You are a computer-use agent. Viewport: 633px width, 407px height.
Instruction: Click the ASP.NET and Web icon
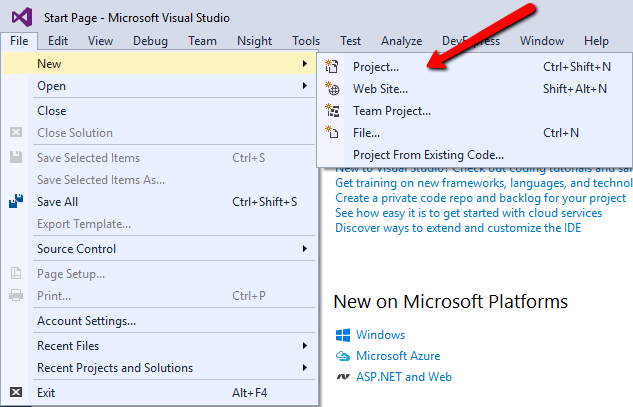tap(343, 377)
